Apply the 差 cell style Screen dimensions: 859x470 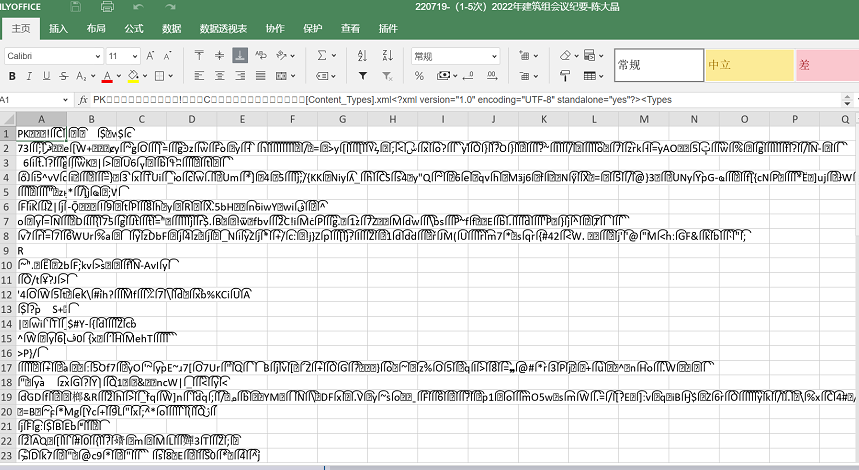[x=826, y=65]
